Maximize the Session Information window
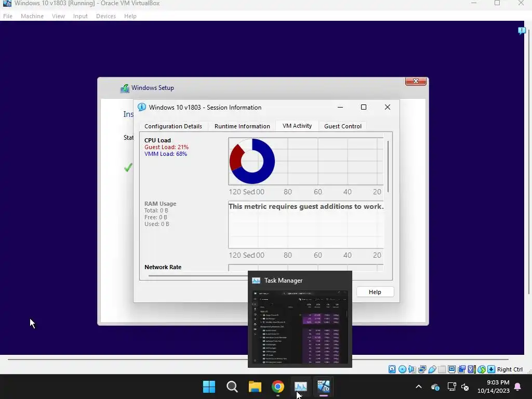Screen dimensions: 532x399 click(x=364, y=107)
